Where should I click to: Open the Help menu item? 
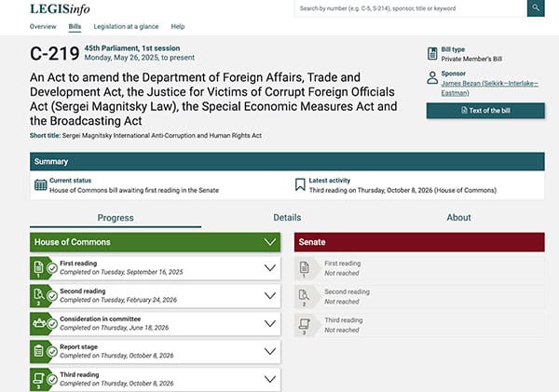(x=178, y=26)
